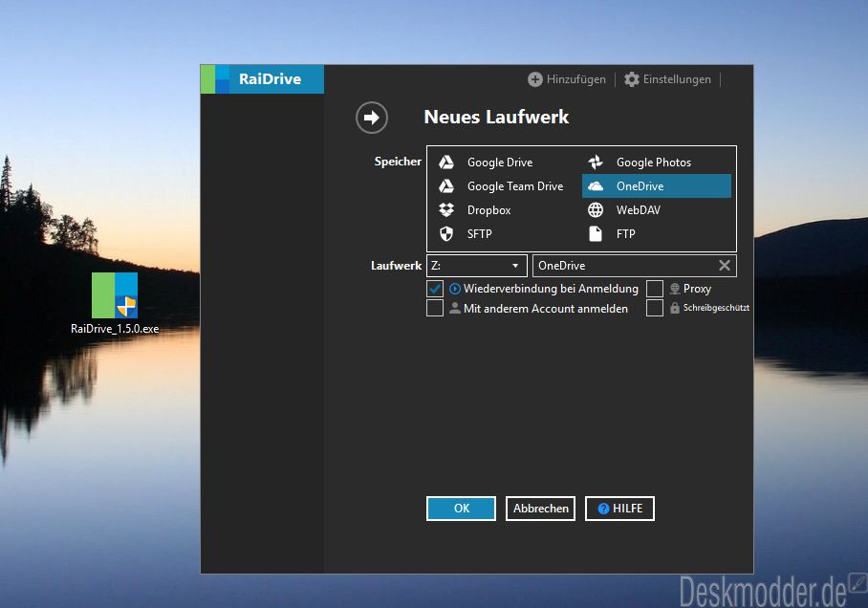The image size is (868, 608).
Task: Enable Mit anderem Account anmelden checkbox
Action: [435, 308]
